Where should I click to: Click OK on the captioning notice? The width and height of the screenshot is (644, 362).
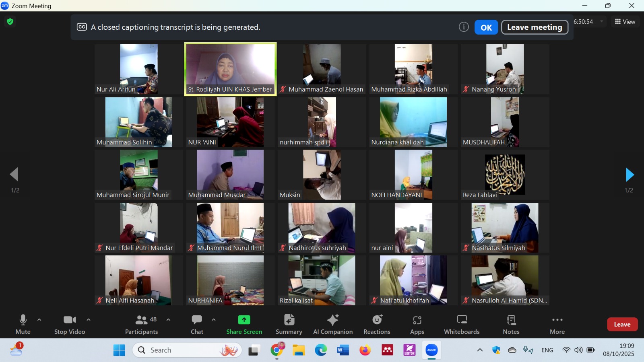(x=486, y=27)
